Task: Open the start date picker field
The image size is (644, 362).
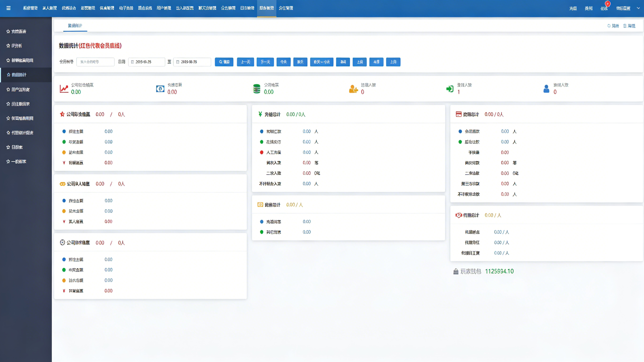Action: click(x=146, y=62)
